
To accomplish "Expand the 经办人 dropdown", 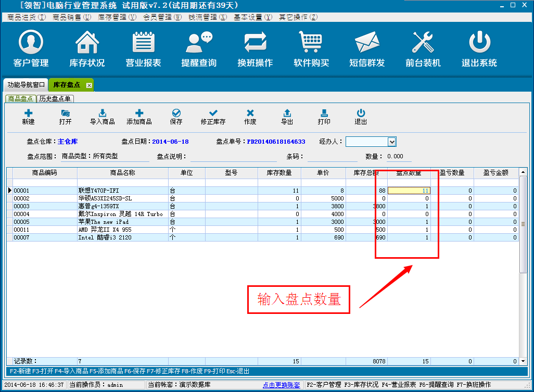I will [x=392, y=142].
